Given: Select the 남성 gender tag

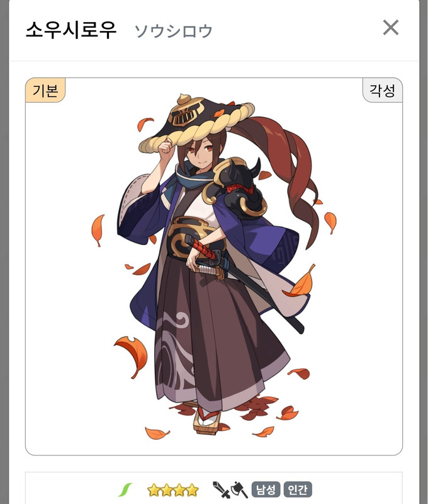Looking at the screenshot, I should click(266, 490).
